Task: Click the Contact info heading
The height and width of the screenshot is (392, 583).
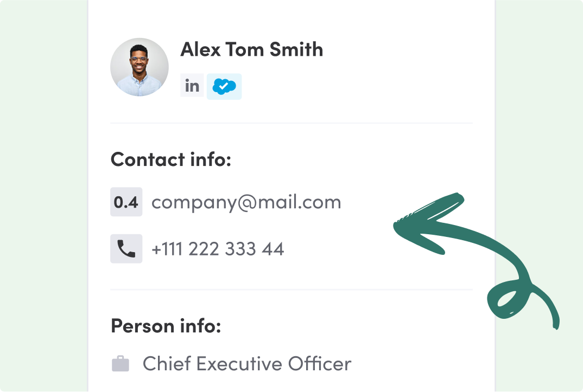Action: coord(171,160)
